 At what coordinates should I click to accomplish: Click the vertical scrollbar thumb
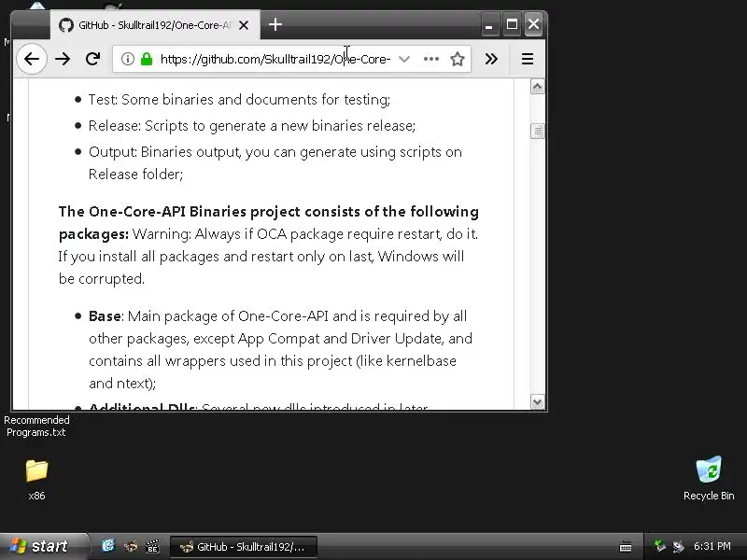point(538,131)
